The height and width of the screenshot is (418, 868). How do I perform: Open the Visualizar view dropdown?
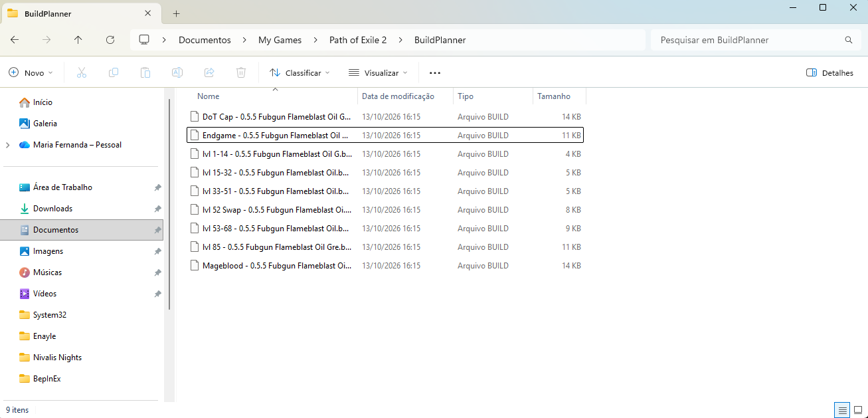coord(378,72)
